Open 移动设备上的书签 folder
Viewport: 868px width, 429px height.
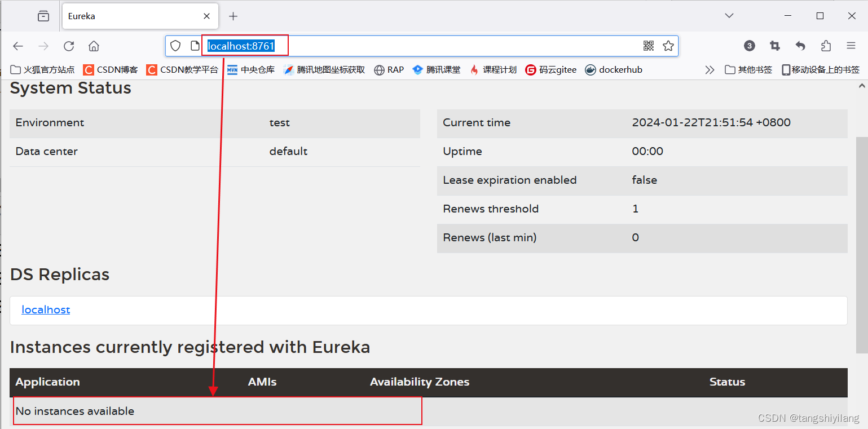pos(821,70)
